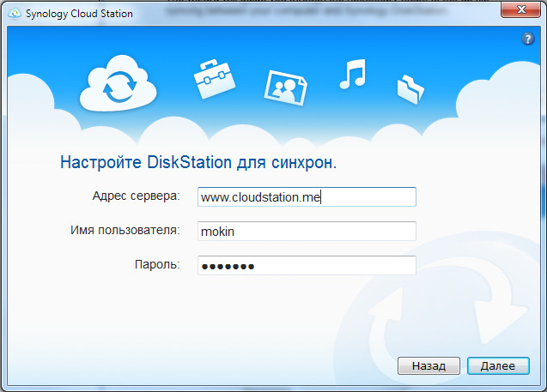
Task: Click the music note icon
Action: coord(351,74)
